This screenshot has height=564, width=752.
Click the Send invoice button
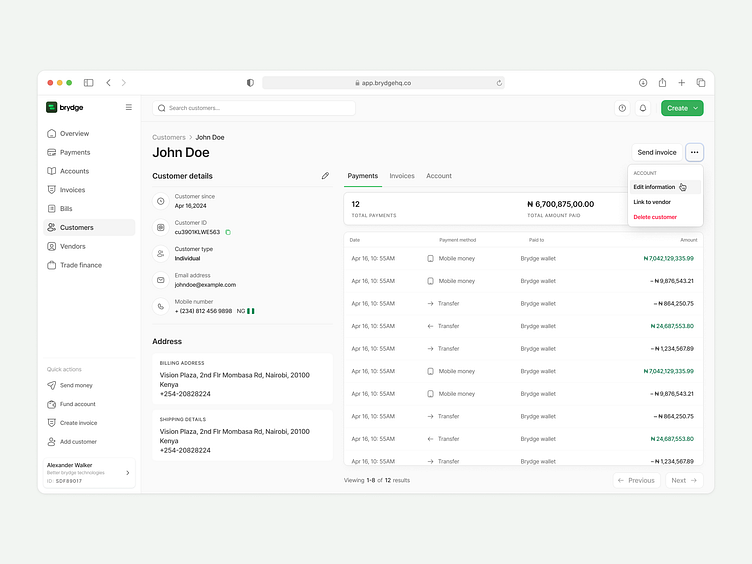657,152
